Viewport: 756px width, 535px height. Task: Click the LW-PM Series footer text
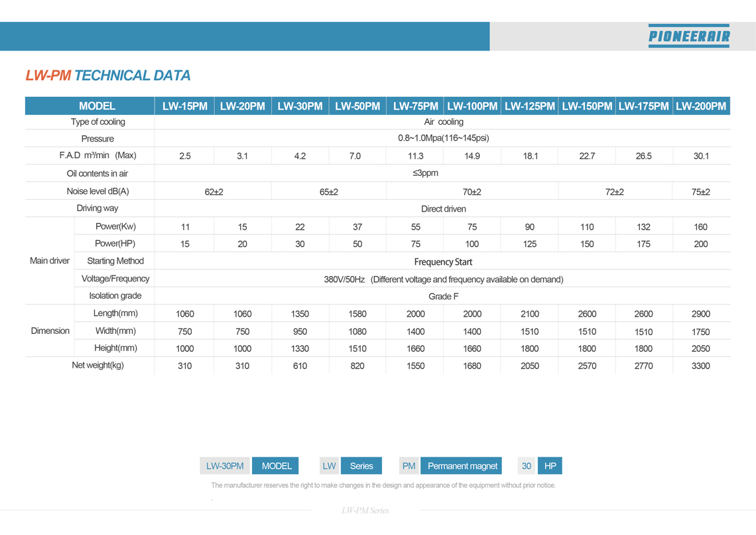click(x=365, y=510)
